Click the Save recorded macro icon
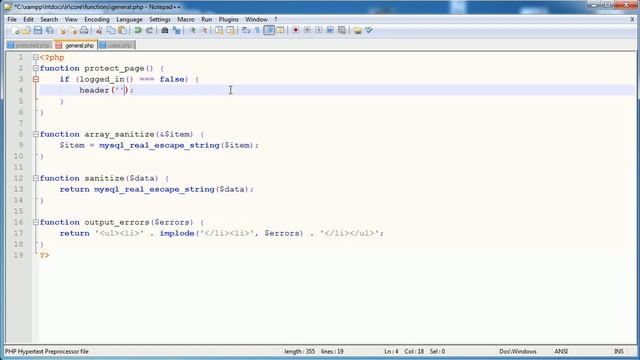The width and height of the screenshot is (640, 360). 342,31
